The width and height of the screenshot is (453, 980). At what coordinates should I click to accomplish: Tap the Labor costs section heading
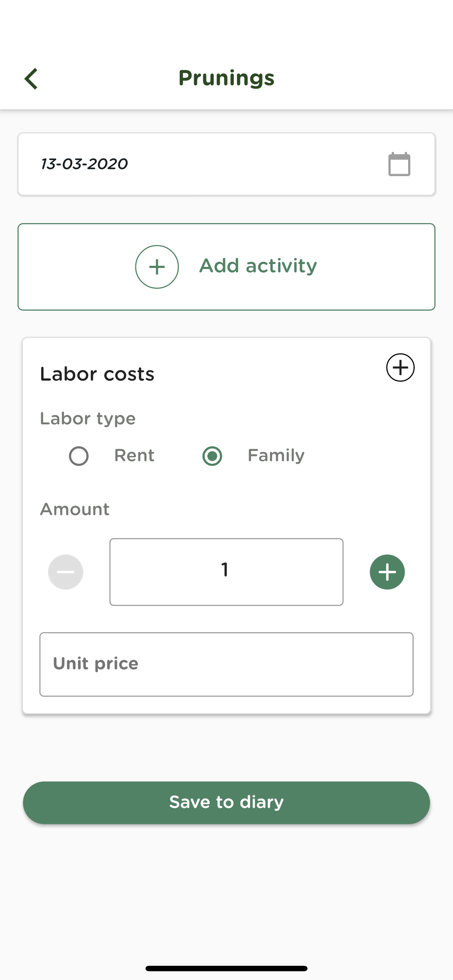click(x=97, y=374)
